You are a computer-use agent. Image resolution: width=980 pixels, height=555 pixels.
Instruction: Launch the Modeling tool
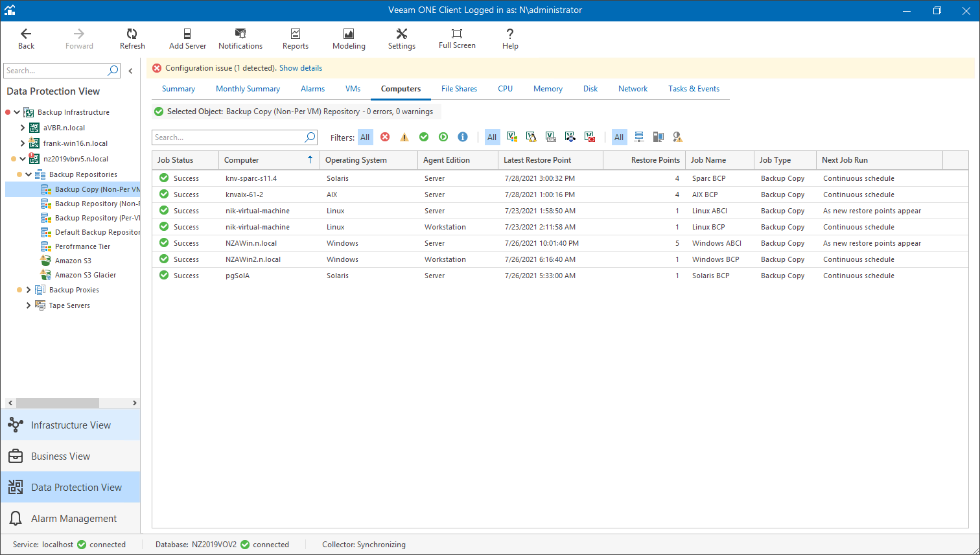(349, 39)
